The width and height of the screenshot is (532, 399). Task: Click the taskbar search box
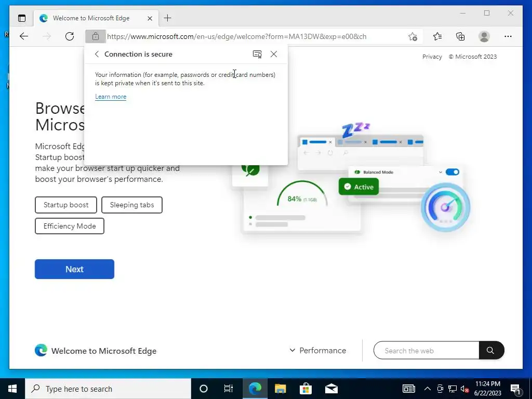point(108,389)
